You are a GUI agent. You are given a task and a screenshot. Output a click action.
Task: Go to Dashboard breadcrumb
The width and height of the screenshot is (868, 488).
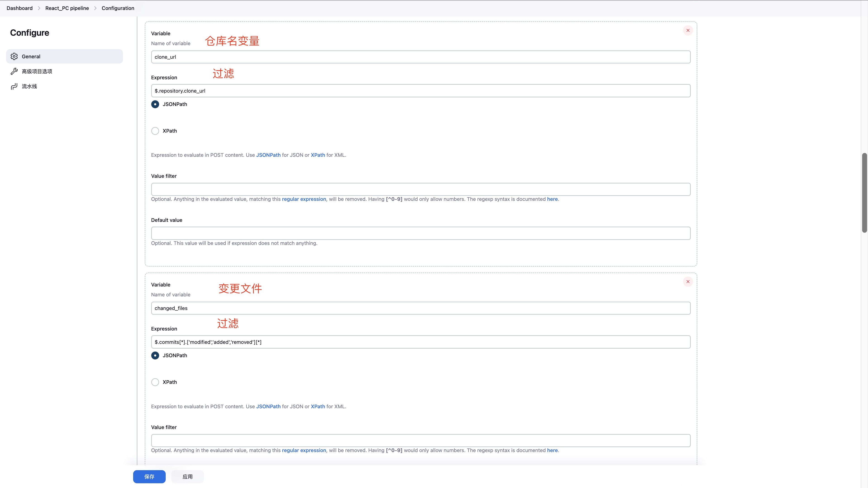coord(19,8)
